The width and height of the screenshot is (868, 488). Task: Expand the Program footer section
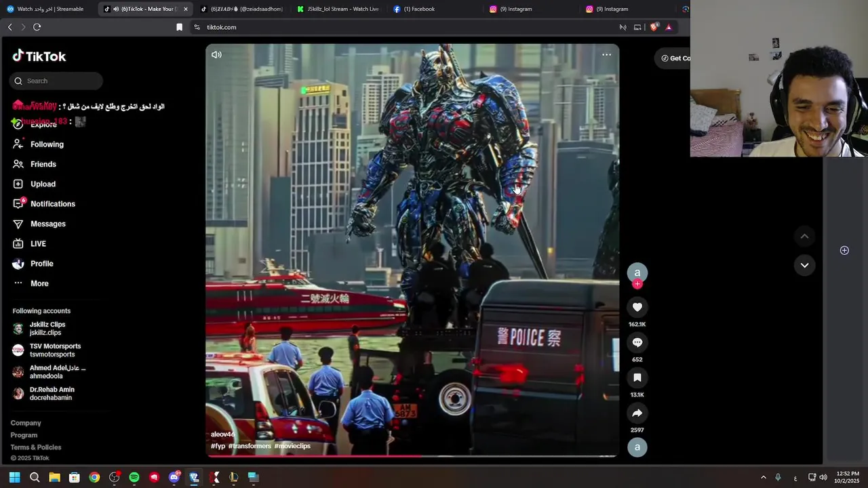coord(24,435)
